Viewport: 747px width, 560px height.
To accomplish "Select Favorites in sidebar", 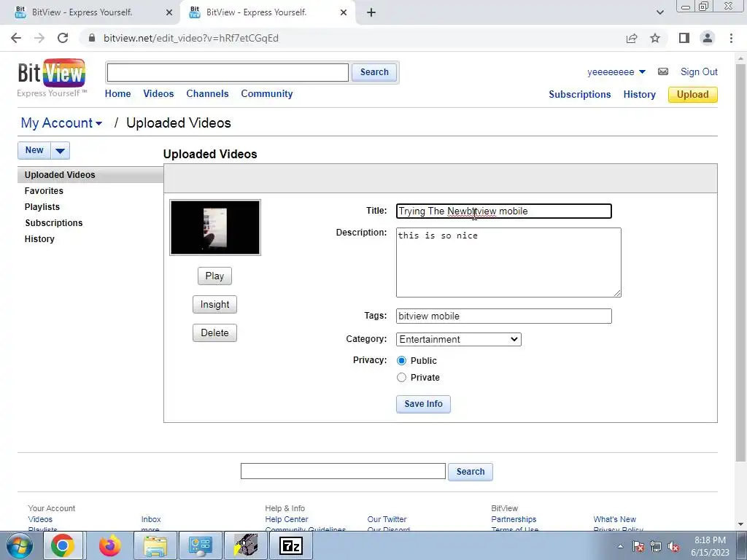I will [44, 191].
